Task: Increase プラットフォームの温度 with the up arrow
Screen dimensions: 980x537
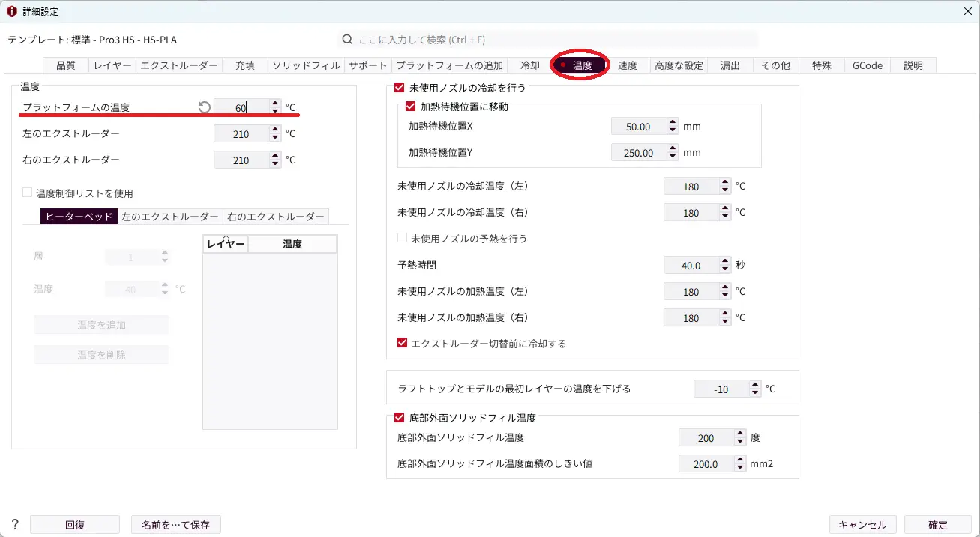Action: point(275,103)
